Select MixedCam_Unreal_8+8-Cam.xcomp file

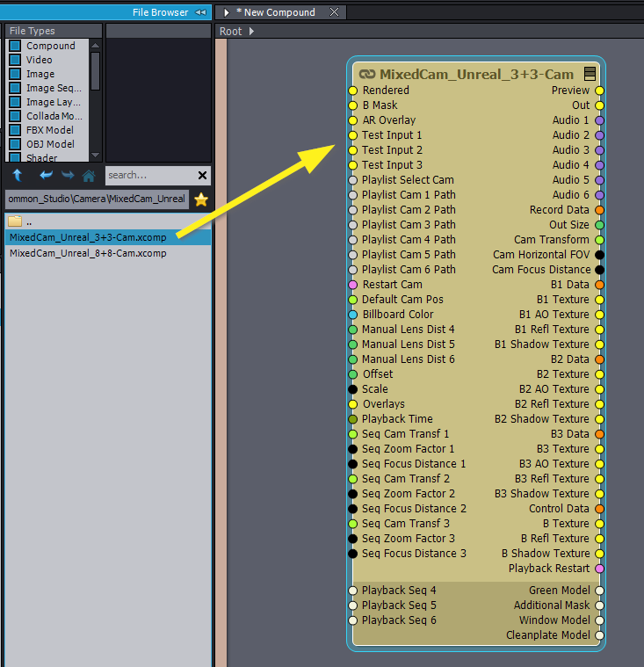point(107,253)
